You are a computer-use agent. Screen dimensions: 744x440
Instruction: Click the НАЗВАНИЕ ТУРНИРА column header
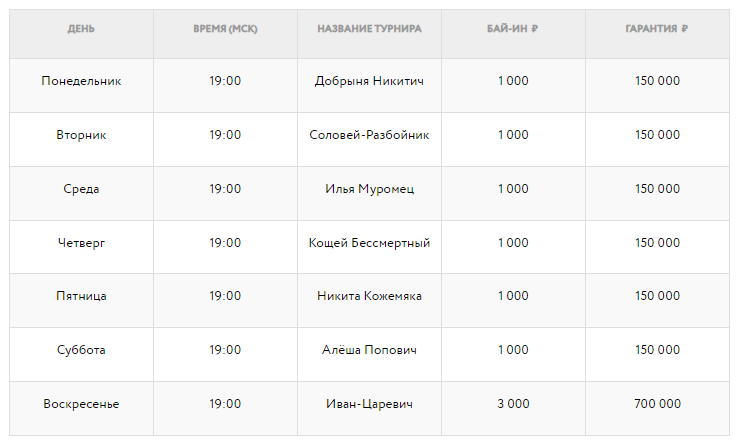coord(369,29)
